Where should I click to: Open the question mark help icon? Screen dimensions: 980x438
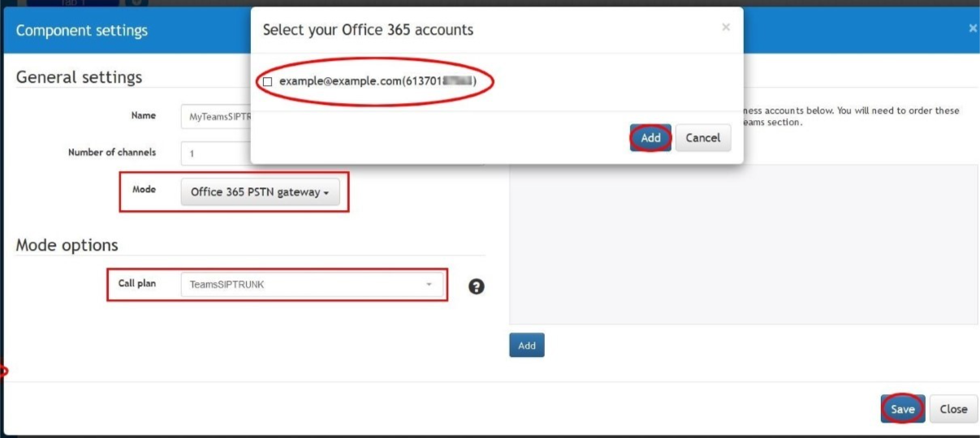coord(477,286)
